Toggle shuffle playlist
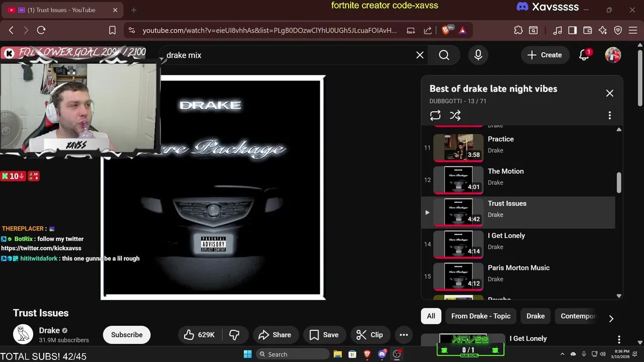This screenshot has width=644, height=362. coord(455,115)
